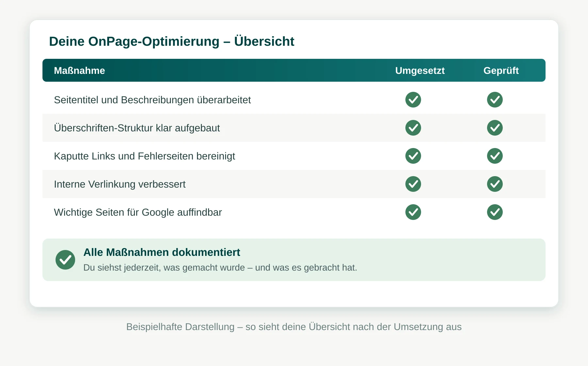Click the 'Beispielhafte Darstellung' caption
588x366 pixels.
point(294,327)
